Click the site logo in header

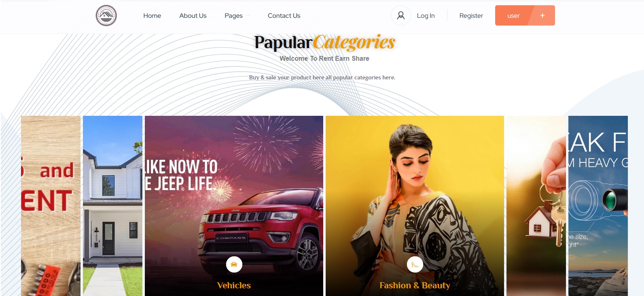click(106, 15)
